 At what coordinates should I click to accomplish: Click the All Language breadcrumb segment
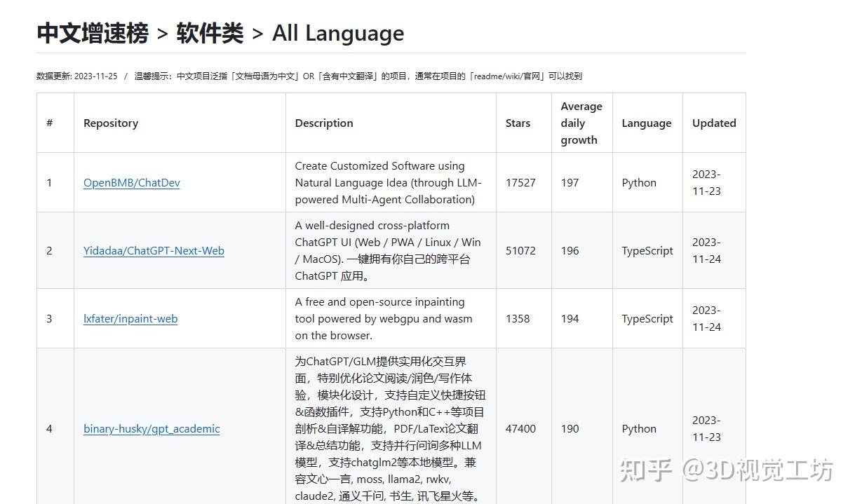[x=337, y=33]
